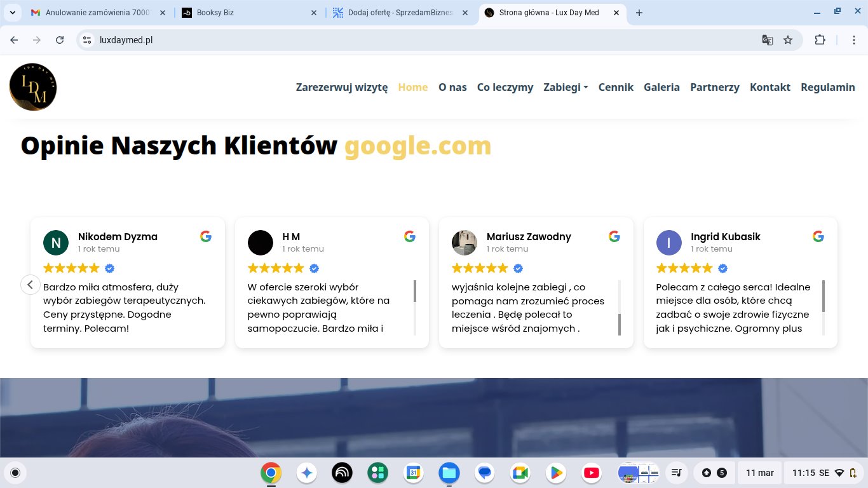Open Google Play Store in the shelf
This screenshot has width=868, height=488.
click(555, 473)
